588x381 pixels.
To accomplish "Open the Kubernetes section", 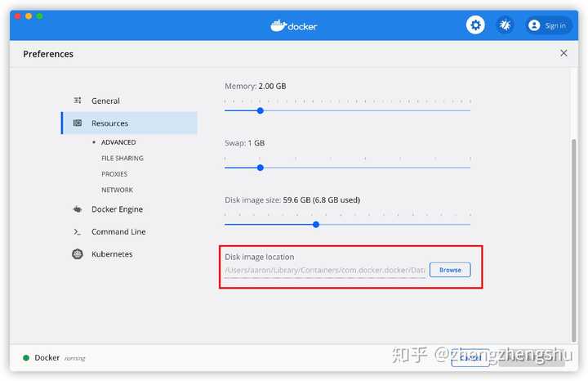I will click(x=112, y=254).
